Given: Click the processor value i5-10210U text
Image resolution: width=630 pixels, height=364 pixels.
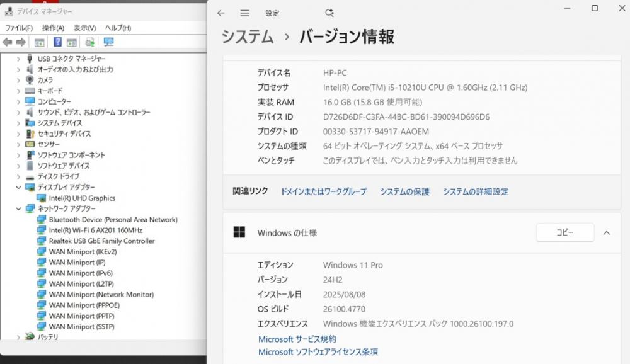Looking at the screenshot, I should coord(425,88).
